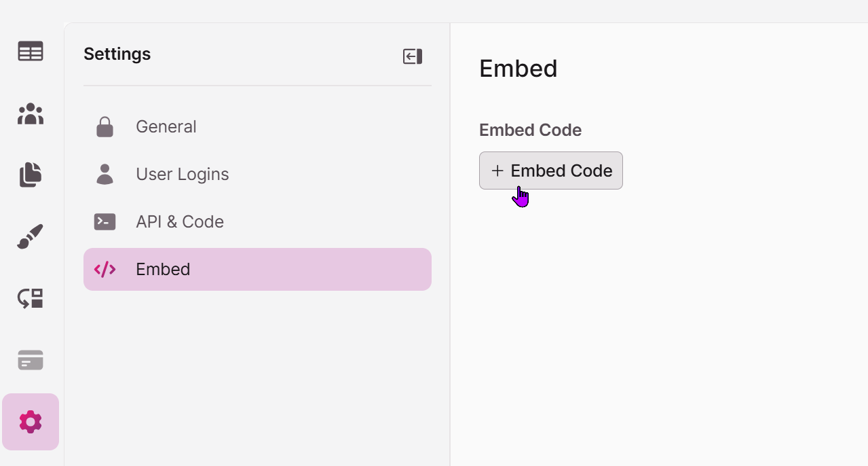Open the workflow automation sidebar icon
The width and height of the screenshot is (868, 466).
pyautogui.click(x=31, y=298)
